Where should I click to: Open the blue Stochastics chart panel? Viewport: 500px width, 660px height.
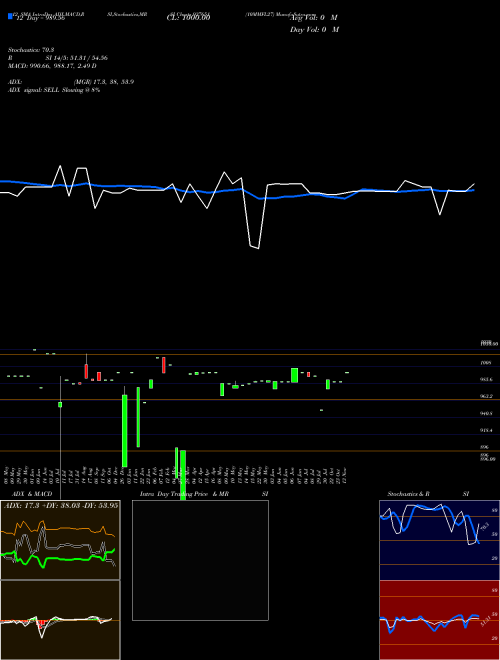click(439, 540)
